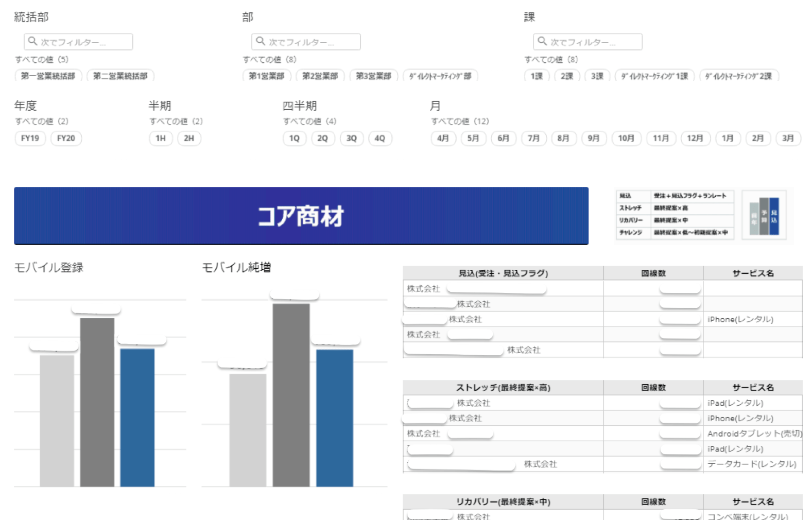Click サービス名 header in ストレッチ table
This screenshot has width=812, height=520.
[x=753, y=387]
